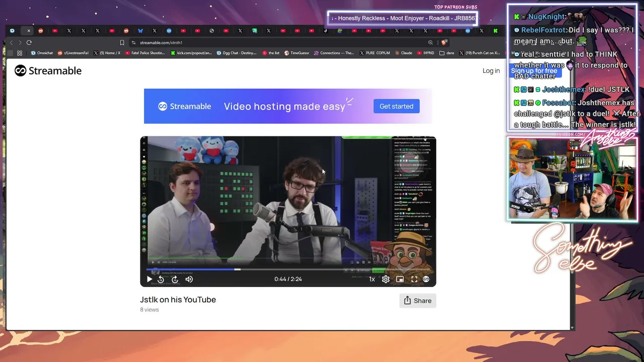Viewport: 644px width, 362px height.
Task: Open the apps grid in bookmarks bar
Action: (20, 53)
